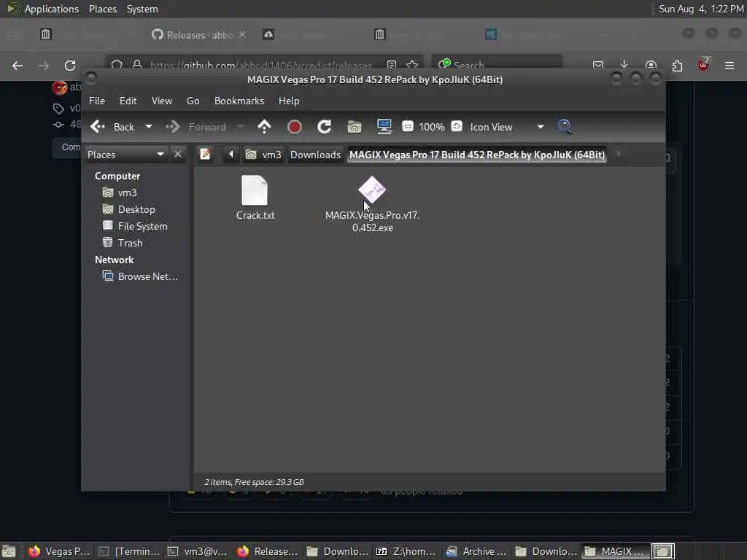Click the magnifier Search icon in the toolbar

click(565, 127)
